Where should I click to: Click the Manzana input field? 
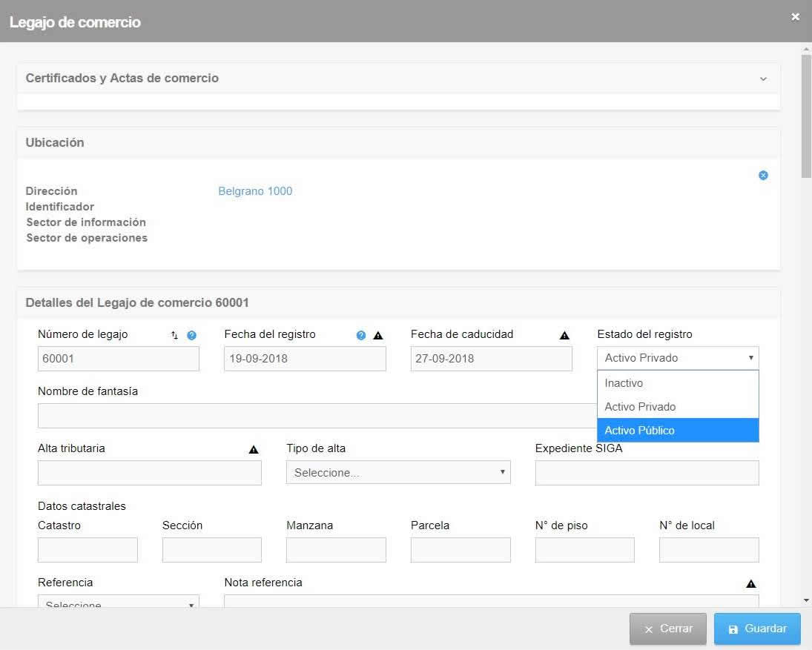[x=336, y=550]
